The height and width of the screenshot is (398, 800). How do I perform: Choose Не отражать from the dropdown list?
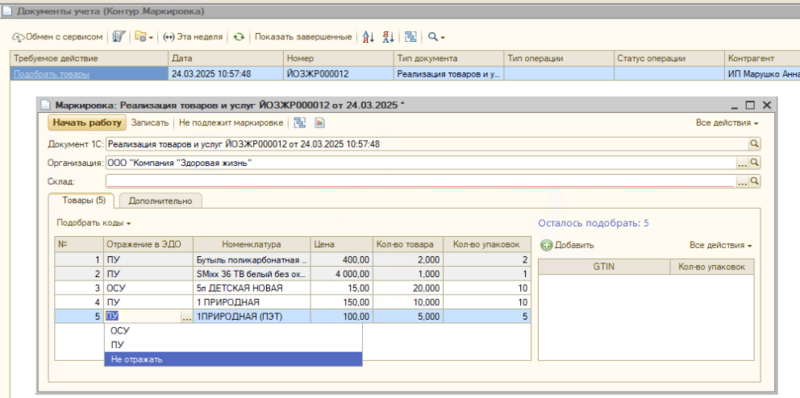[233, 359]
